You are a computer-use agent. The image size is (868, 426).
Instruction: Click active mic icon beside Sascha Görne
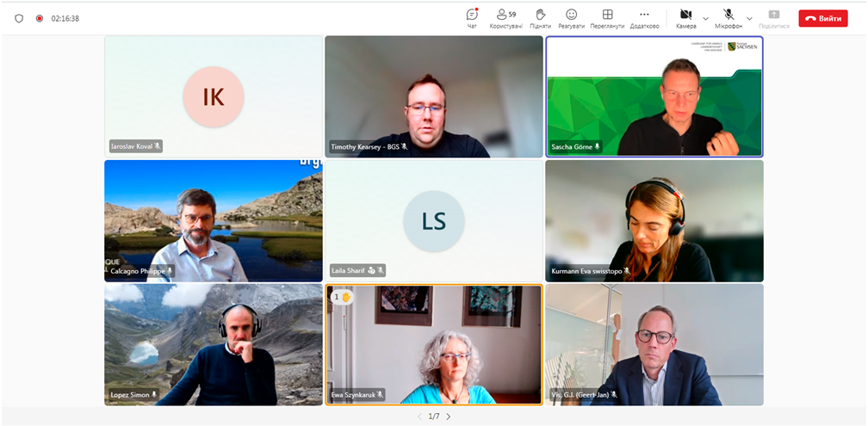point(598,146)
